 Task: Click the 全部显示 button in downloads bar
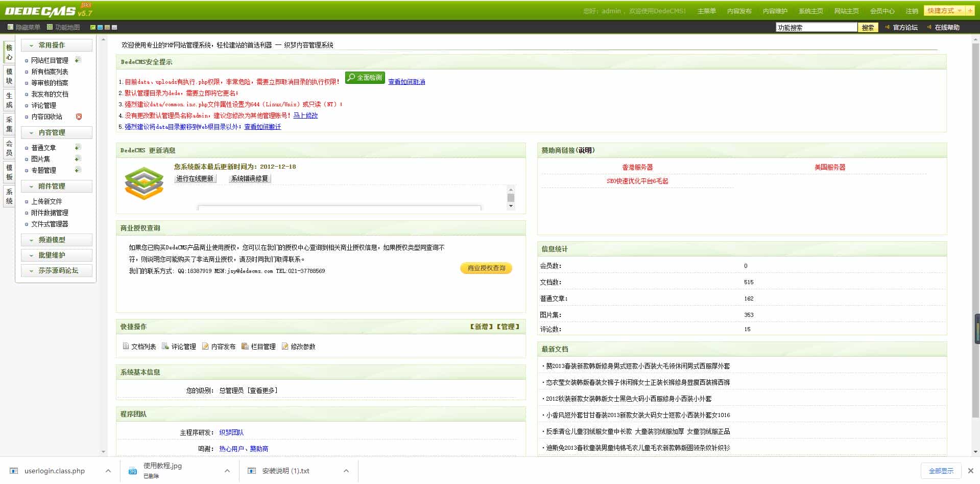(941, 471)
